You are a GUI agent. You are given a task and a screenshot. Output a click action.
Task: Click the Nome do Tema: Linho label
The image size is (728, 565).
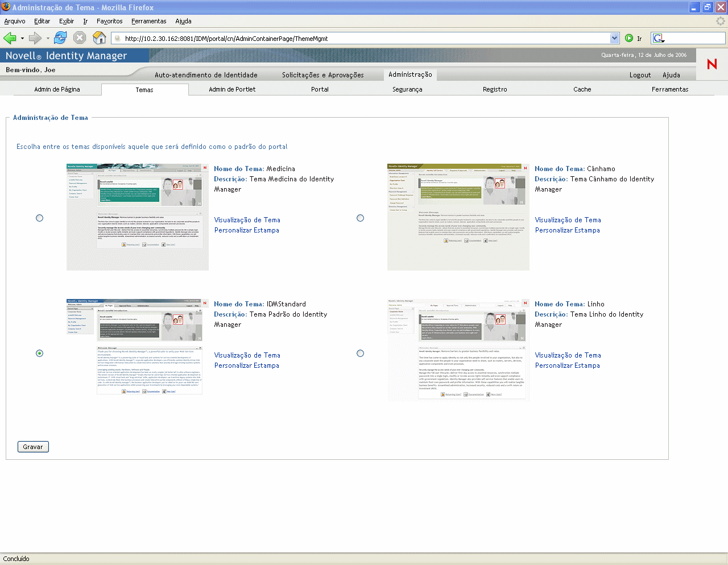569,304
